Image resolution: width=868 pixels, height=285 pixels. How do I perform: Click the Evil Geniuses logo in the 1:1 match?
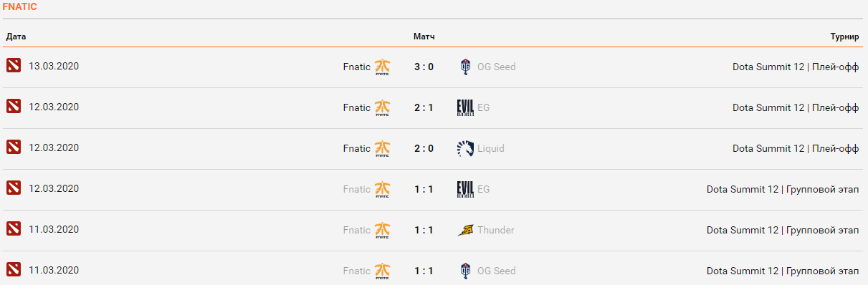coord(465,190)
